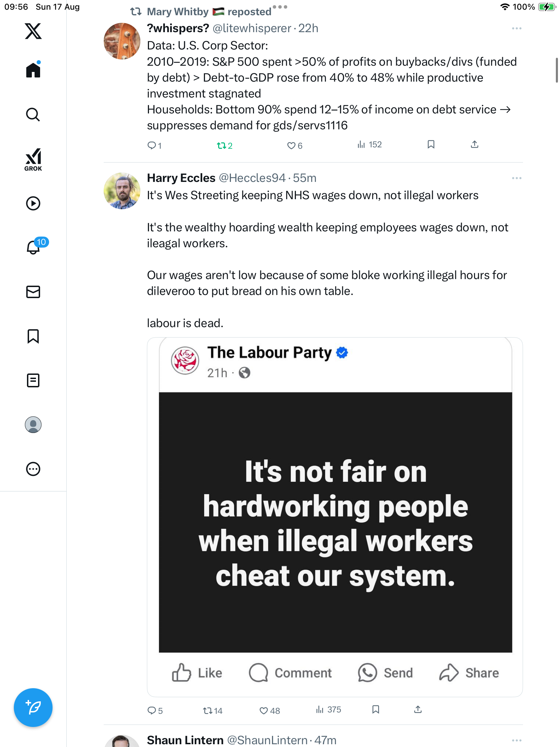Expand the circled more menu in sidebar
This screenshot has width=560, height=747.
tap(33, 469)
